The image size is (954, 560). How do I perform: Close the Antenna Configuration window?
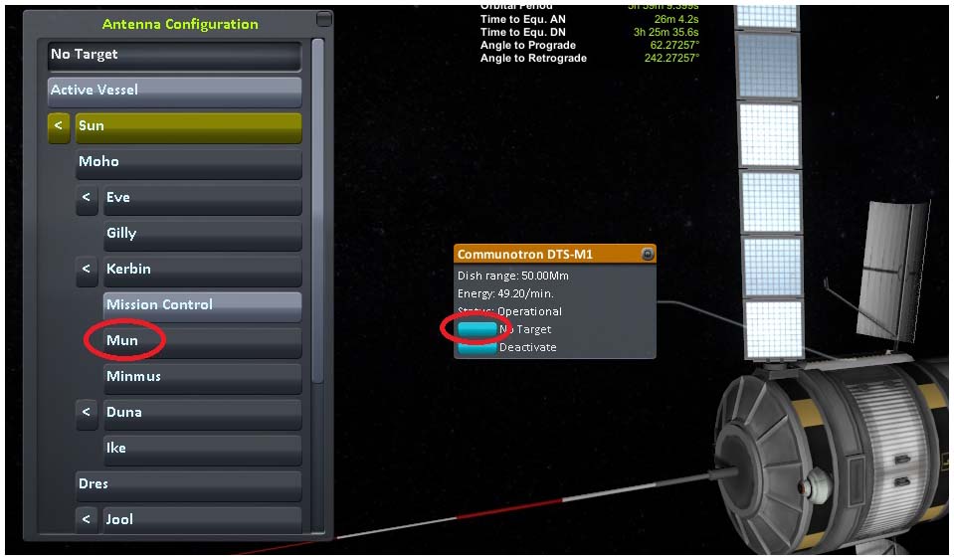click(324, 19)
